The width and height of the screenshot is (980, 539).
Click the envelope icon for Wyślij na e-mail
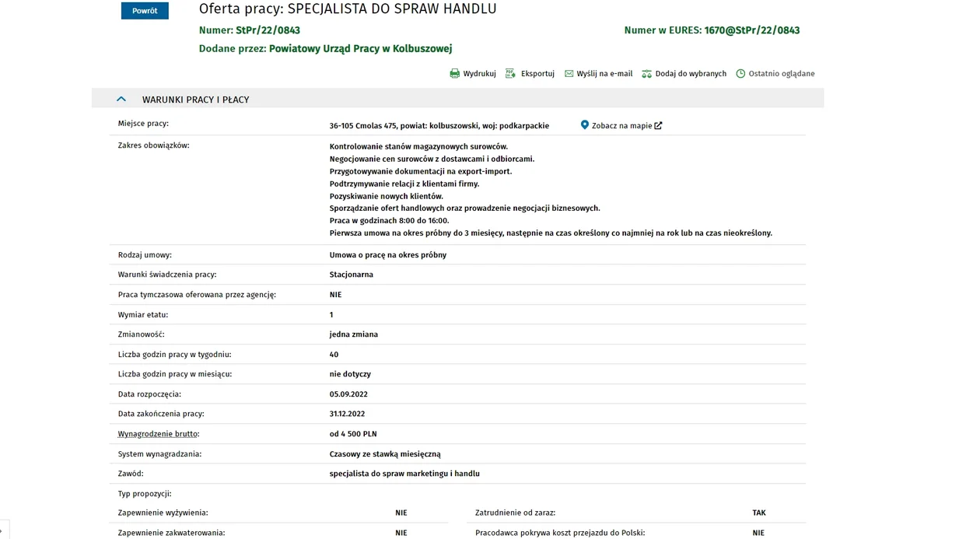pyautogui.click(x=569, y=74)
